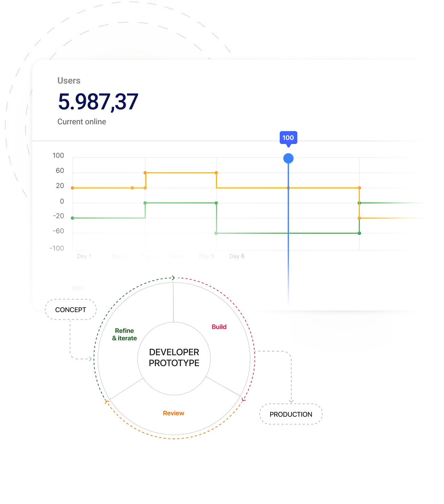The height and width of the screenshot is (504, 444).
Task: Click the red arrowhead ending Build arc
Action: tap(243, 399)
